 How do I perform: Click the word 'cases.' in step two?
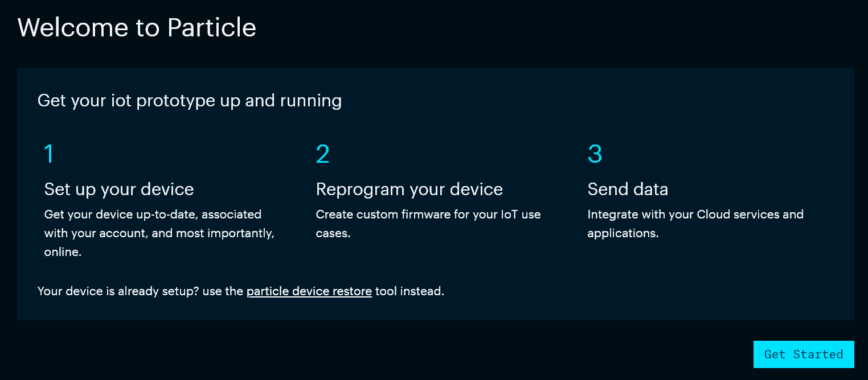click(333, 233)
